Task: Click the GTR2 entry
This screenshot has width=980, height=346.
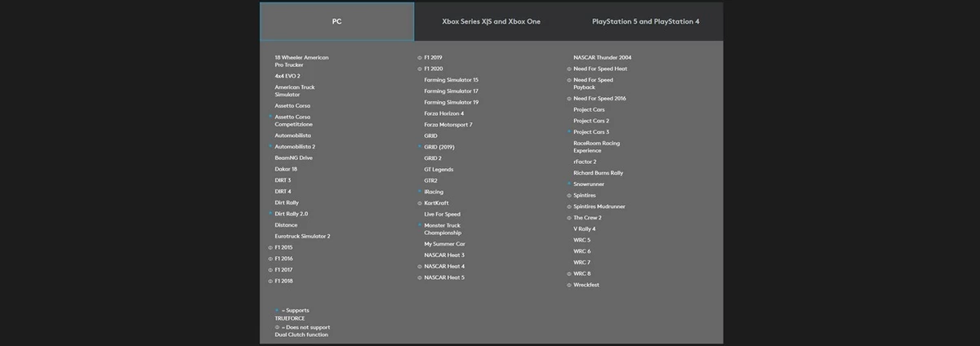Action: point(430,180)
